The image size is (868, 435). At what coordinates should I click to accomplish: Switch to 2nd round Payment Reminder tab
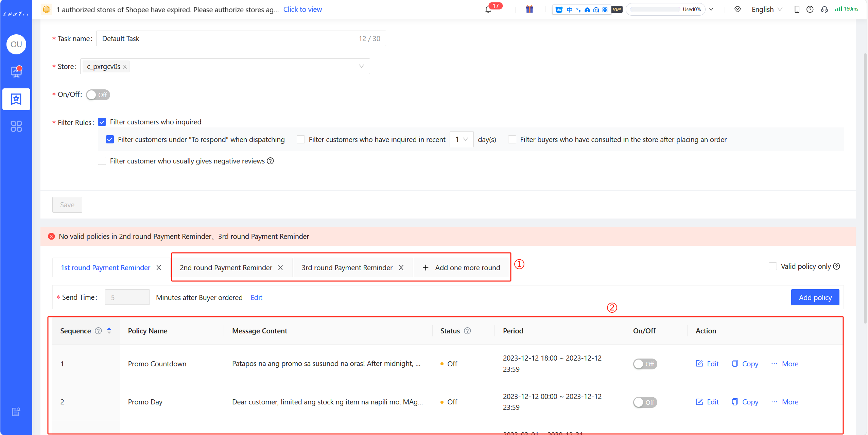tap(226, 268)
